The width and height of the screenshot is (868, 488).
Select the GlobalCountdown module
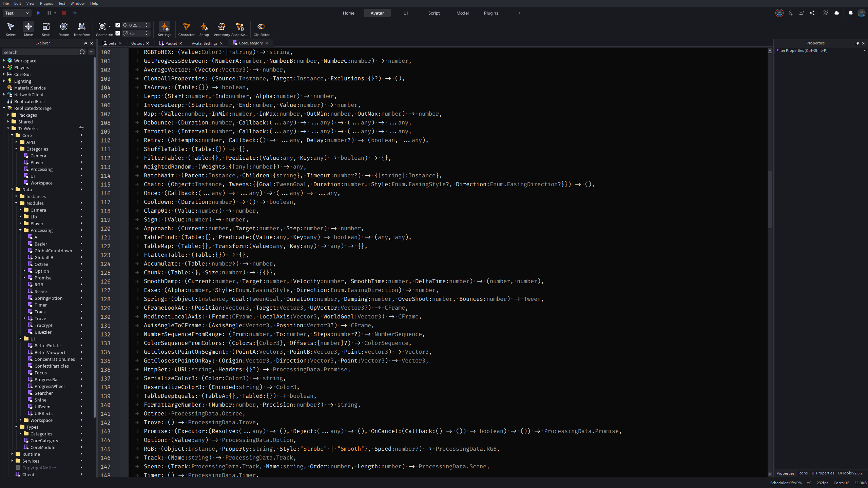53,251
